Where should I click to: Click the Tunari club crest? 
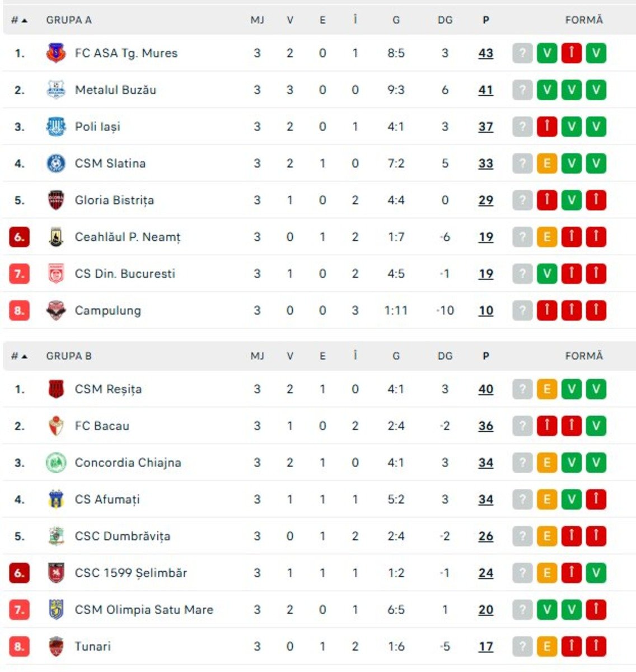click(x=58, y=646)
